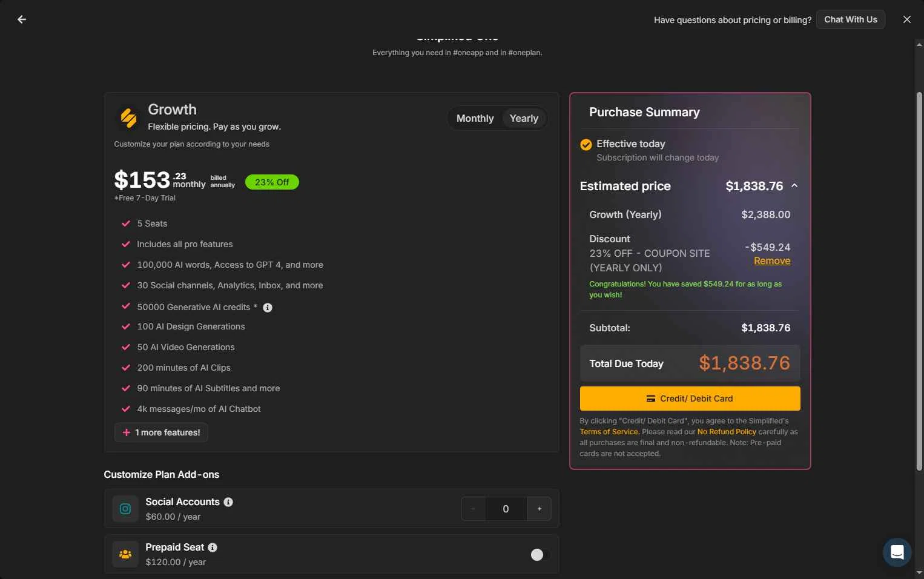Click the Growth plan logo icon
Image resolution: width=924 pixels, height=579 pixels.
click(x=128, y=118)
